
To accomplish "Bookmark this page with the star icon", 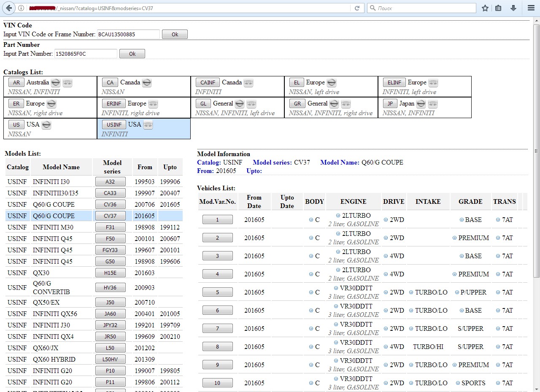I will 485,8.
